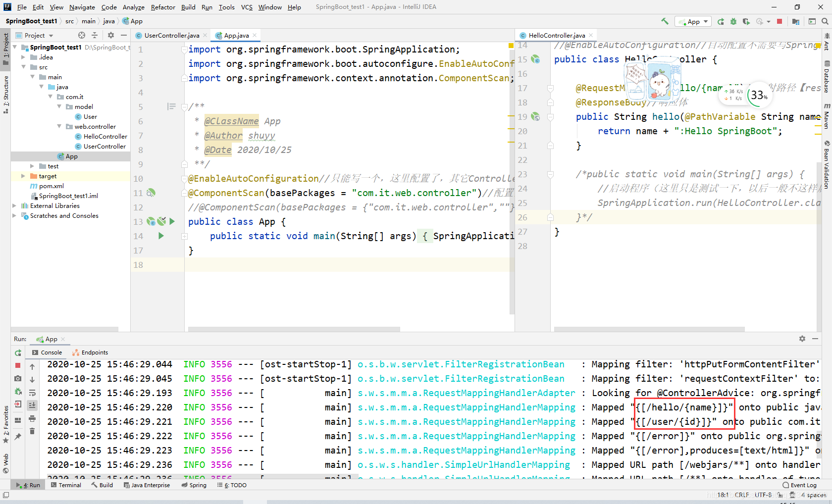Click the Build Project hammer icon
The width and height of the screenshot is (832, 504).
tap(665, 21)
